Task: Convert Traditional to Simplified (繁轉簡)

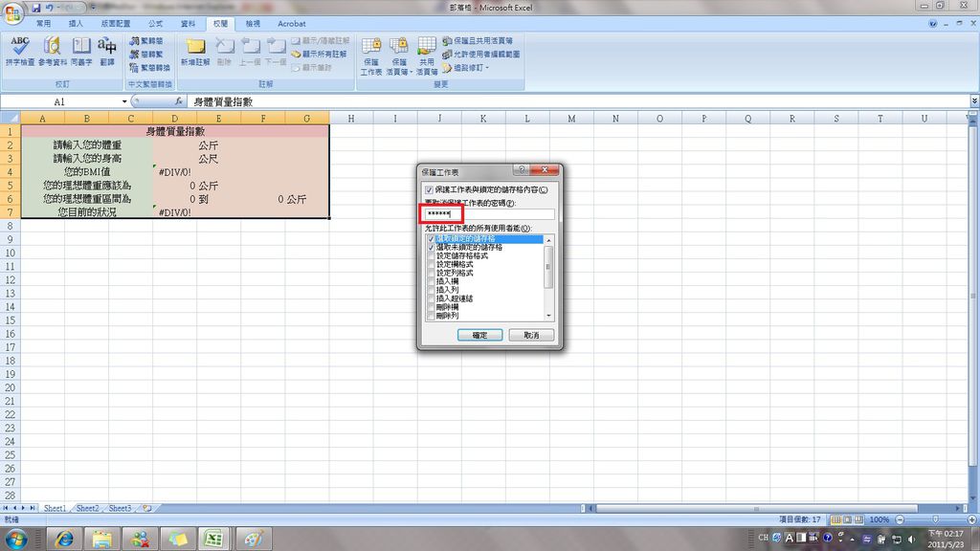Action: (x=146, y=40)
